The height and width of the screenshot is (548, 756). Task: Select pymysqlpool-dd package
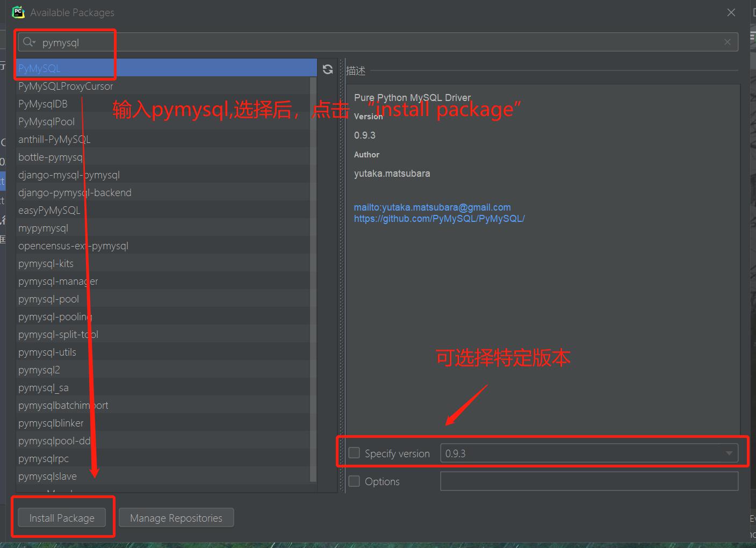click(x=163, y=441)
